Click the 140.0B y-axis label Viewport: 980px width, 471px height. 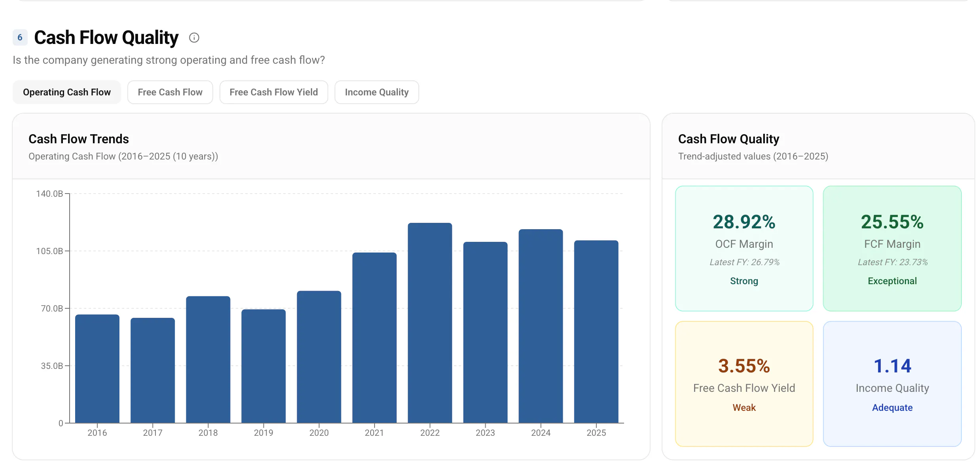point(49,194)
